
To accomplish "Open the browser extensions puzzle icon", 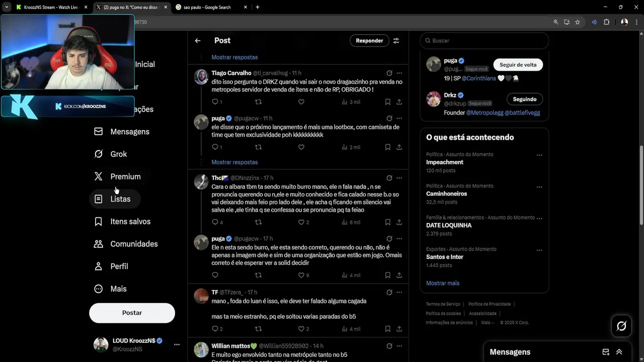I will [606, 22].
